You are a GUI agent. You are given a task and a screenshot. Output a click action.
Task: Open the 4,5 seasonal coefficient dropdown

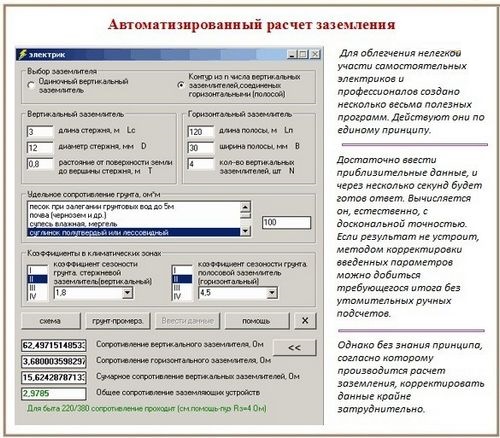[x=272, y=293]
